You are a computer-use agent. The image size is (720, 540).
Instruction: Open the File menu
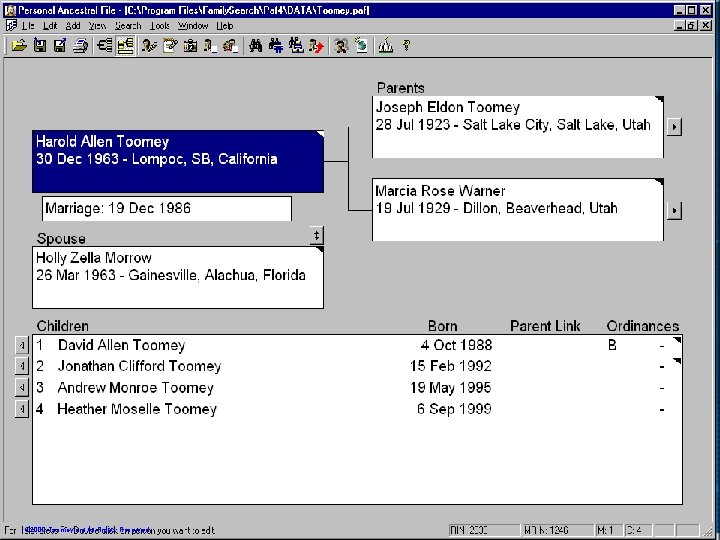pos(28,26)
